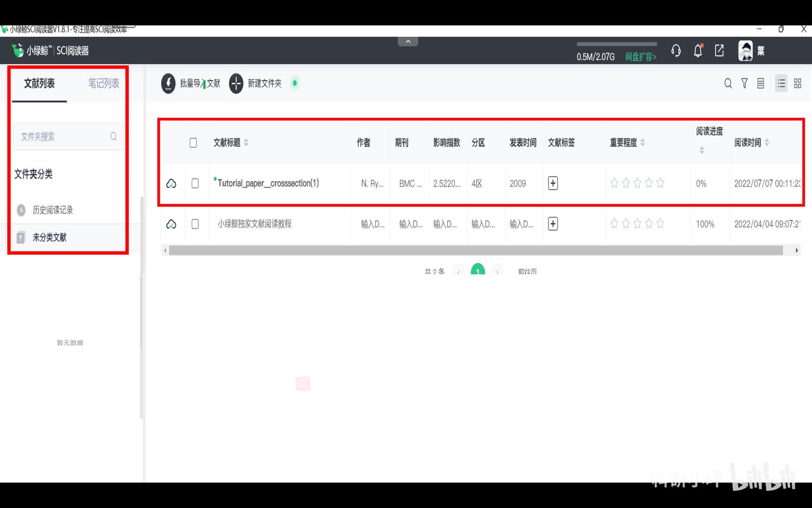Click the new folder plus icon
812x508 pixels.
pos(236,83)
